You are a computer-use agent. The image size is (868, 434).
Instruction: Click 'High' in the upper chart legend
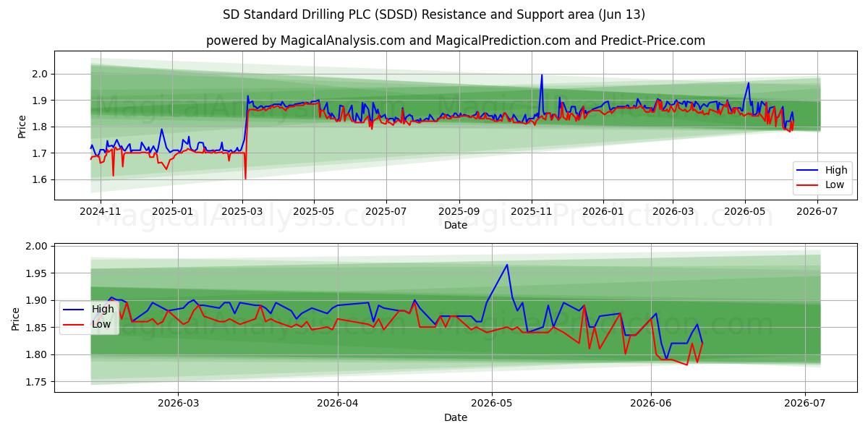point(836,171)
